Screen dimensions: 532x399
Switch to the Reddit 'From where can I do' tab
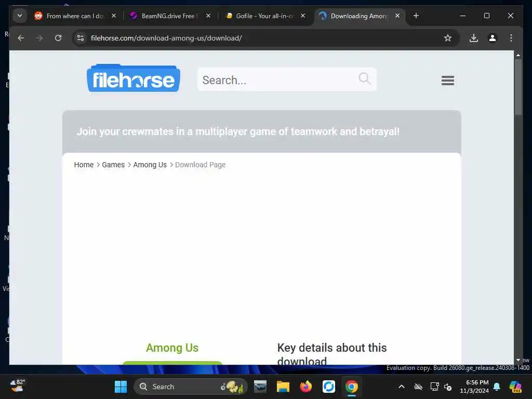(75, 16)
